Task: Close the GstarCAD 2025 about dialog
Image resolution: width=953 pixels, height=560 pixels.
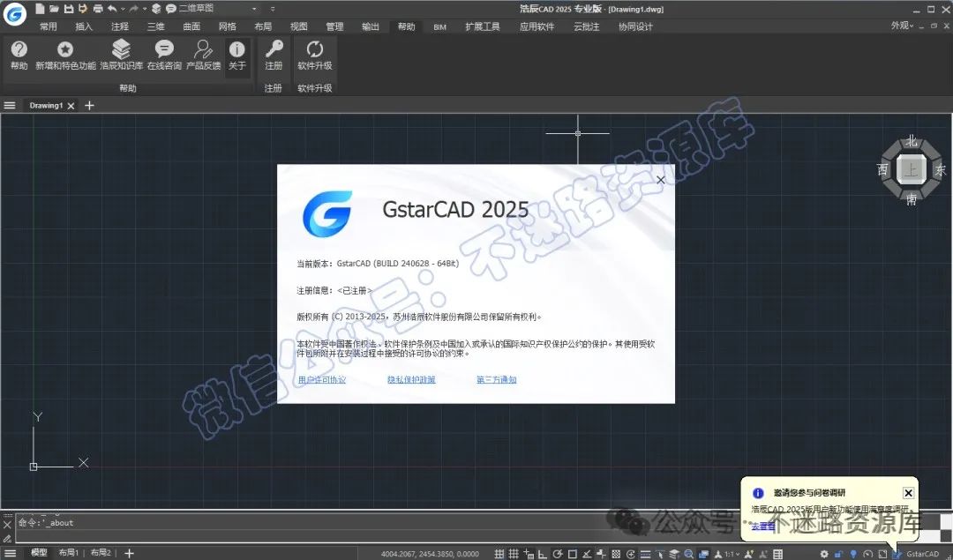Action: pyautogui.click(x=661, y=180)
